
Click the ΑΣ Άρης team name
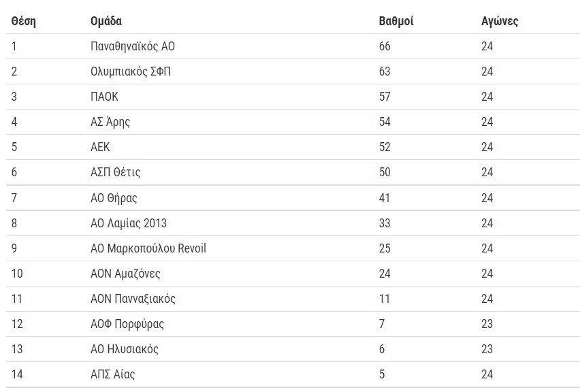110,122
